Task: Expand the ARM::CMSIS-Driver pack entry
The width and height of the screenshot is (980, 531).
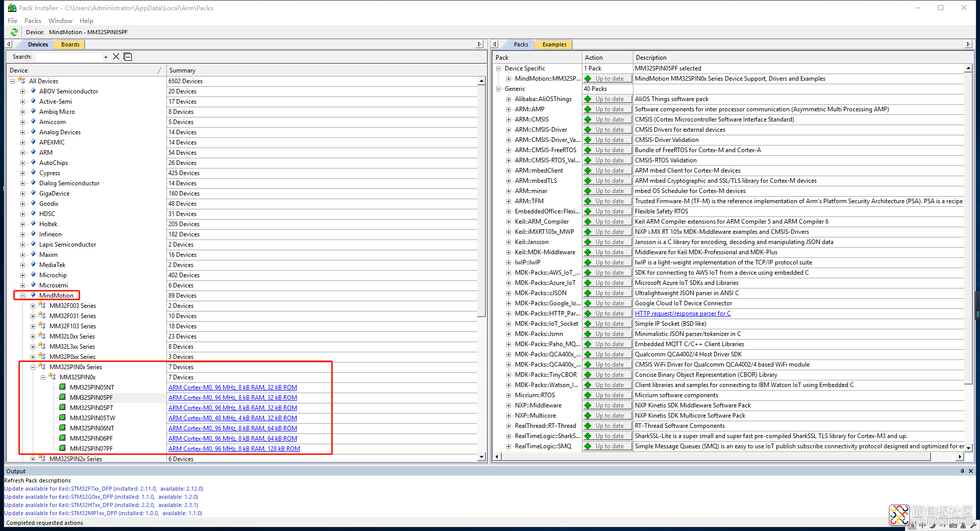Action: pos(508,130)
